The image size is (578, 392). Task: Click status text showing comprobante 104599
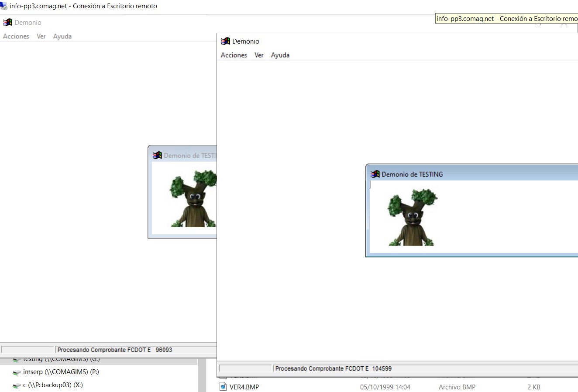click(x=333, y=369)
